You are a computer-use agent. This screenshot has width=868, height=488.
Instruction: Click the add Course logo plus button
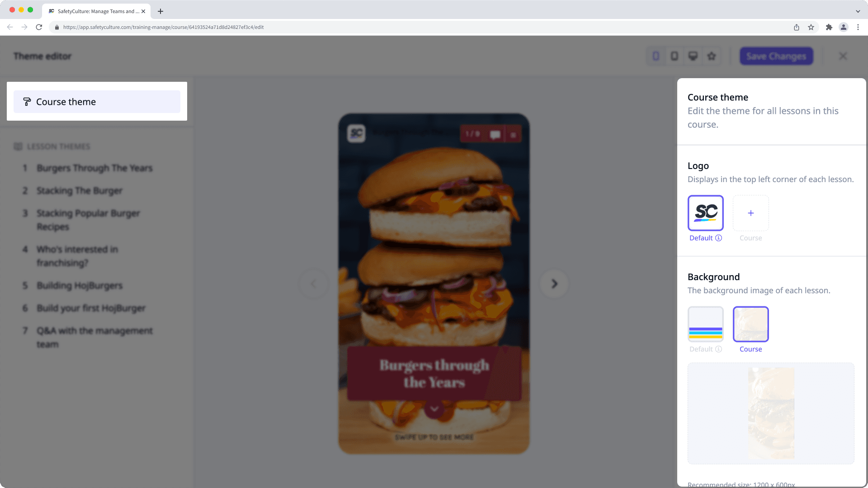(750, 213)
